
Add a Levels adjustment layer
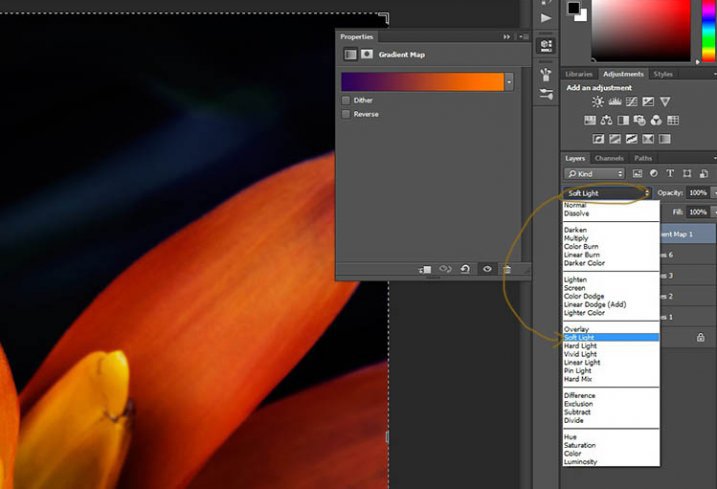point(615,102)
